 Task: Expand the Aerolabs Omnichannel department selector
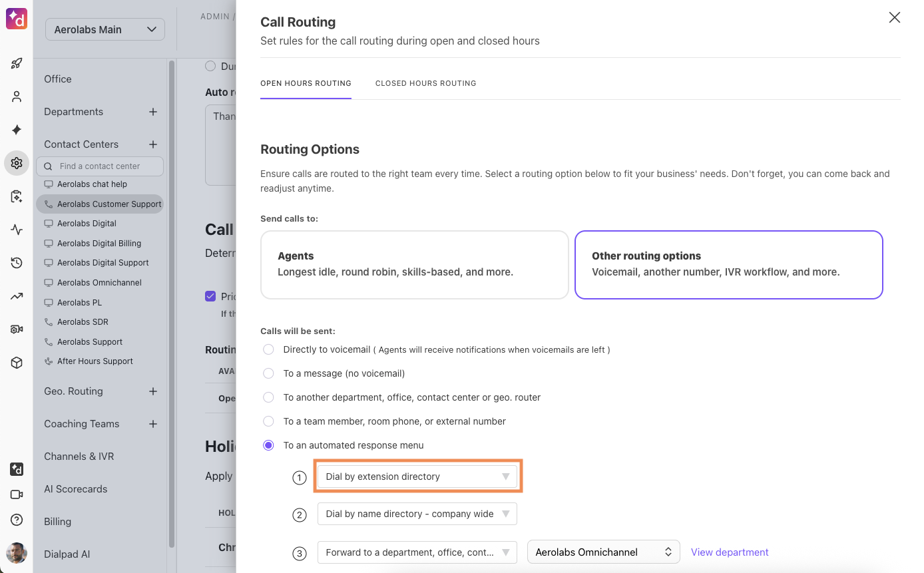click(602, 552)
